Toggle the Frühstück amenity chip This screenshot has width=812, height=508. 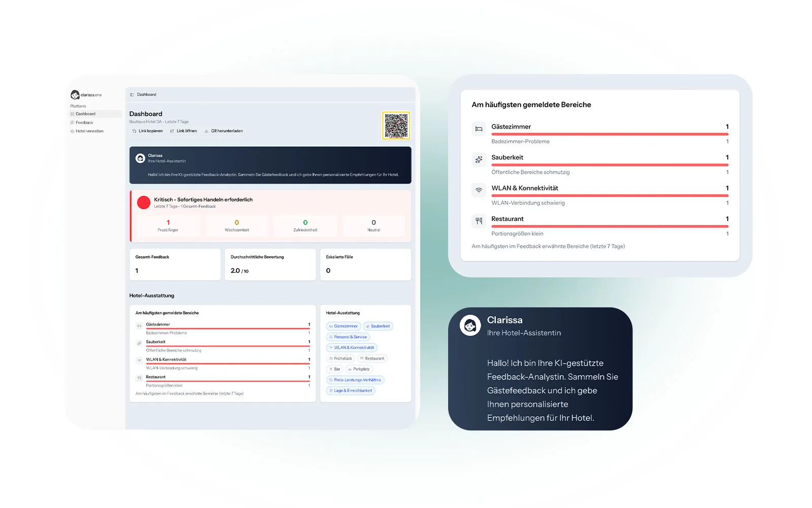(341, 358)
